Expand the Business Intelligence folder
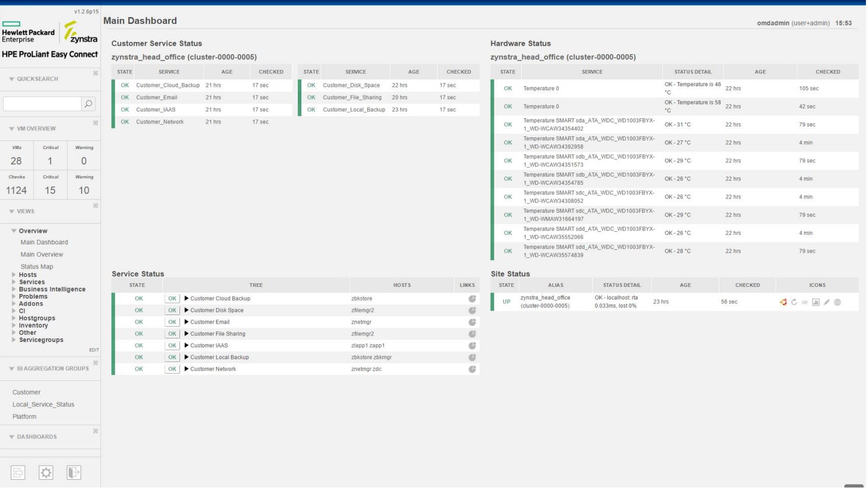The height and width of the screenshot is (488, 868). pyautogui.click(x=14, y=289)
